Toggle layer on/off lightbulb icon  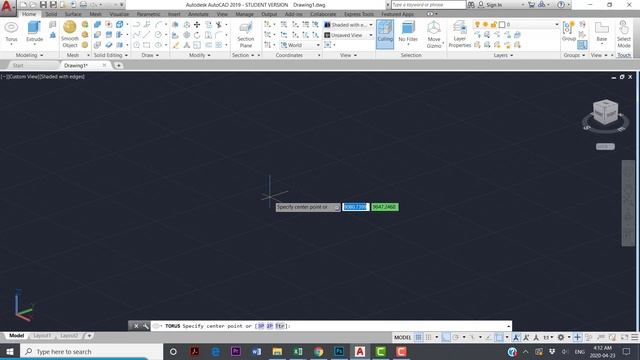tap(477, 24)
